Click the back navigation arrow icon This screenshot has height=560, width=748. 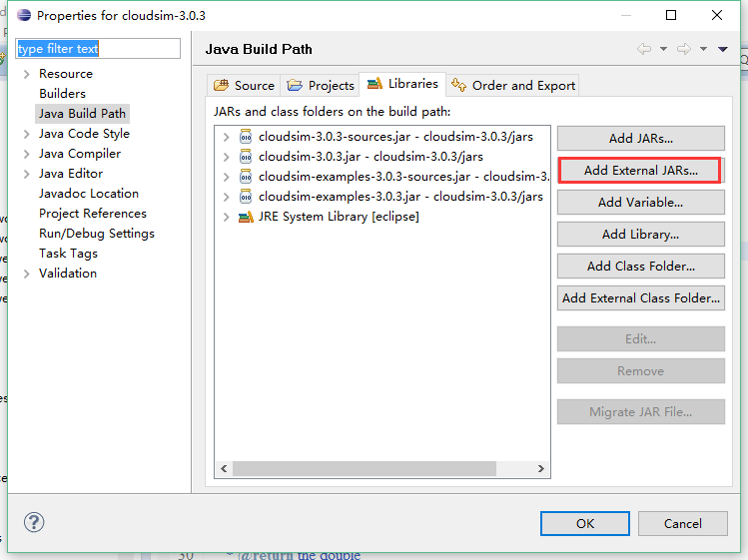tap(644, 49)
